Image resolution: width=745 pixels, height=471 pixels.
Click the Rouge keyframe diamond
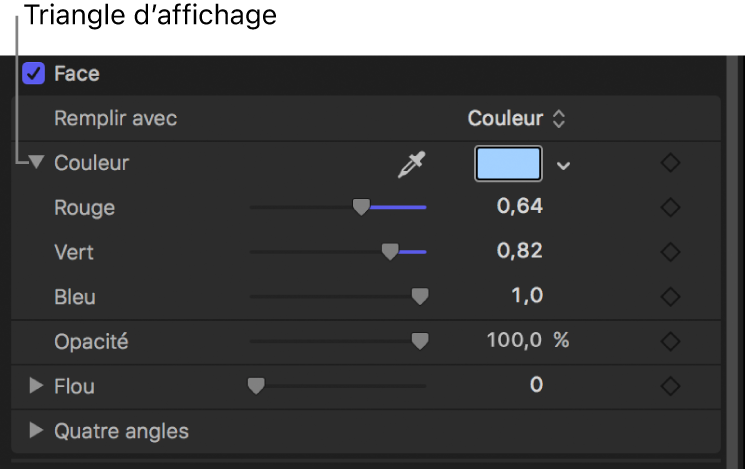tap(671, 208)
